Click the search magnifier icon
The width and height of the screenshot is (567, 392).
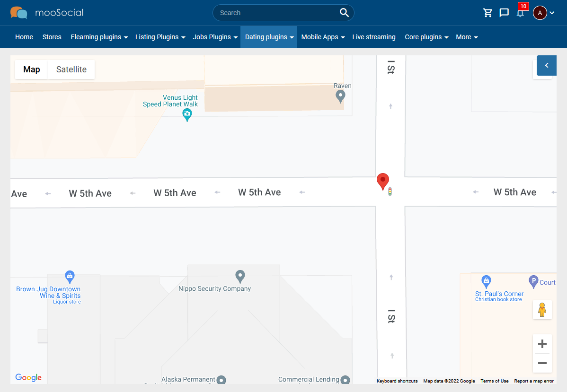(x=344, y=13)
